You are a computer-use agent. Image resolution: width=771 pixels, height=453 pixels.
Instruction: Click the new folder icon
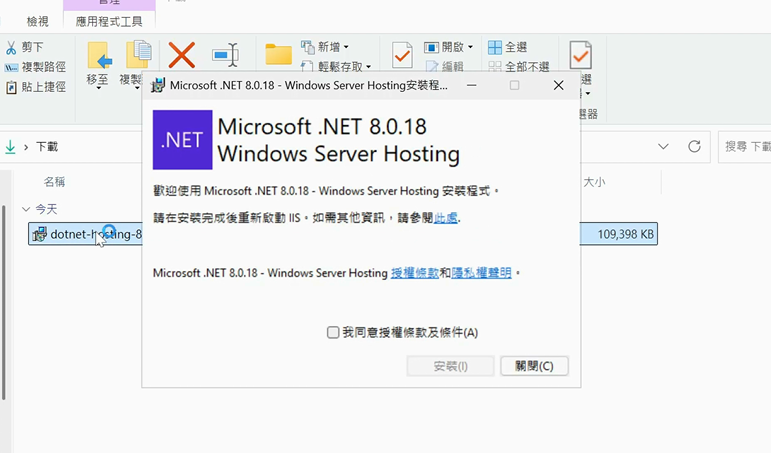coord(278,54)
